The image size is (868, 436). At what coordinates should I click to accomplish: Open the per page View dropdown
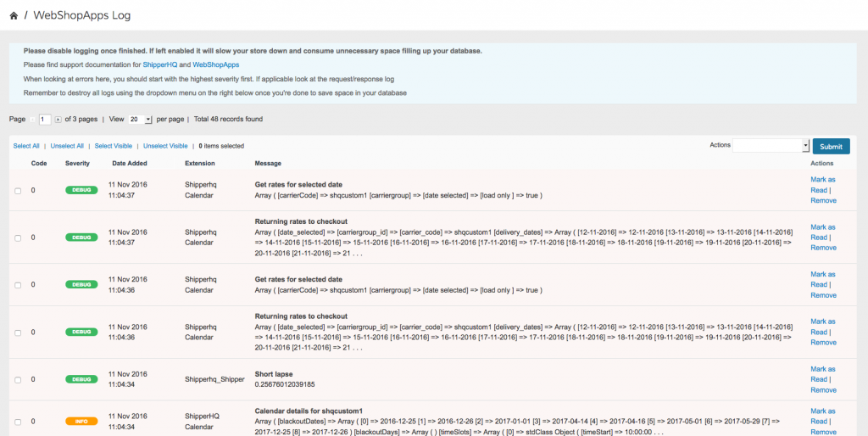141,120
